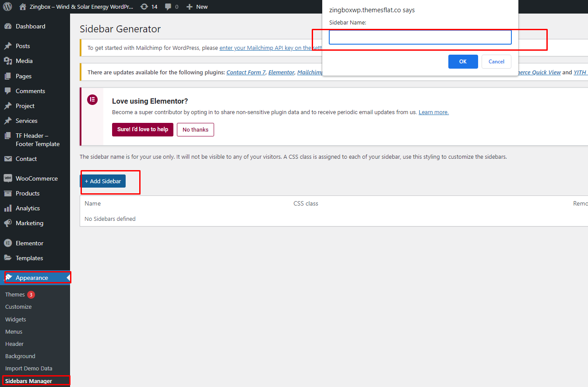Screen dimensions: 588x387
Task: Cancel the Sidebar Name dialog
Action: tap(496, 62)
